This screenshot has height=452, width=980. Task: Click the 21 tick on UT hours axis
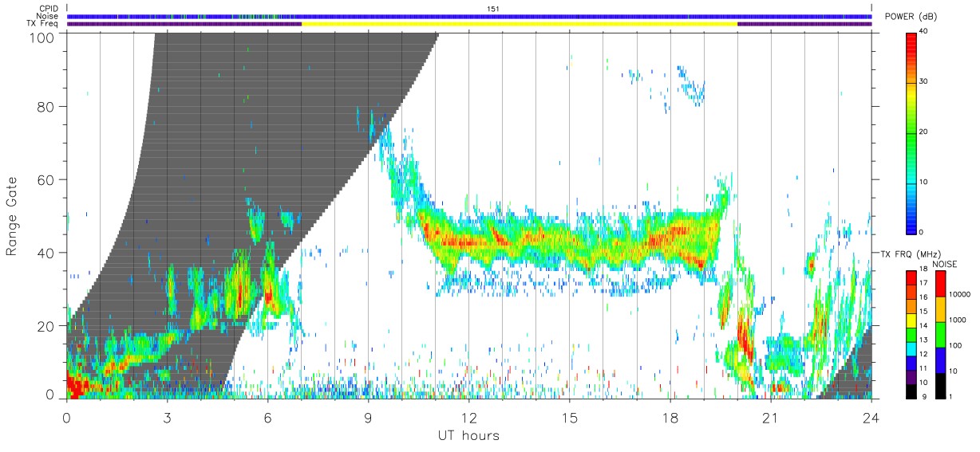771,417
